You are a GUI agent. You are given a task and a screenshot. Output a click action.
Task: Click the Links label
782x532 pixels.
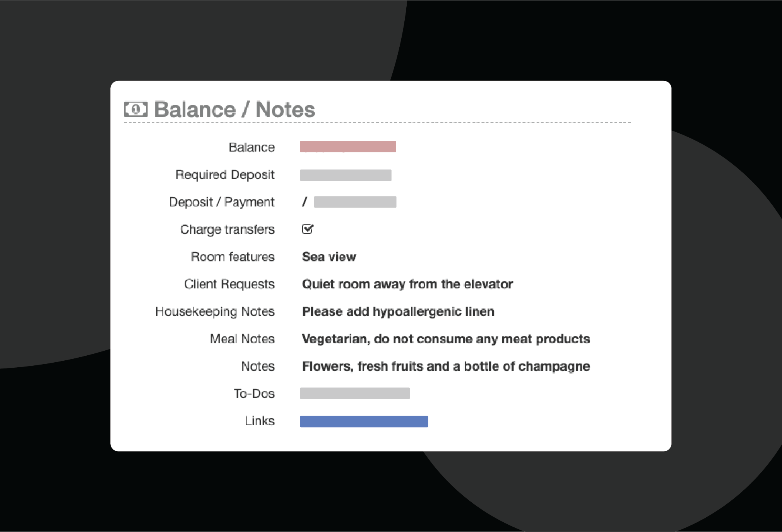coord(259,421)
